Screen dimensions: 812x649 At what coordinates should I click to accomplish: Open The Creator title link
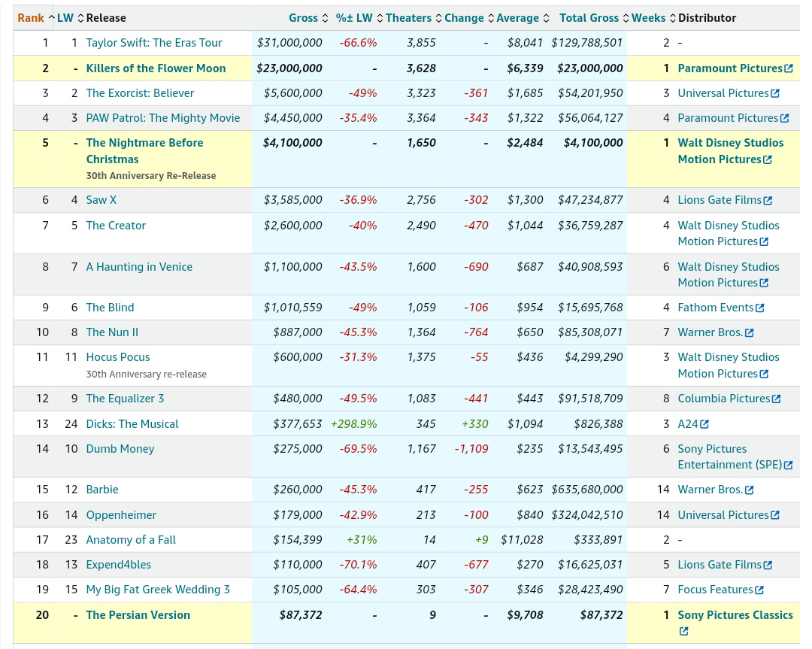point(116,226)
